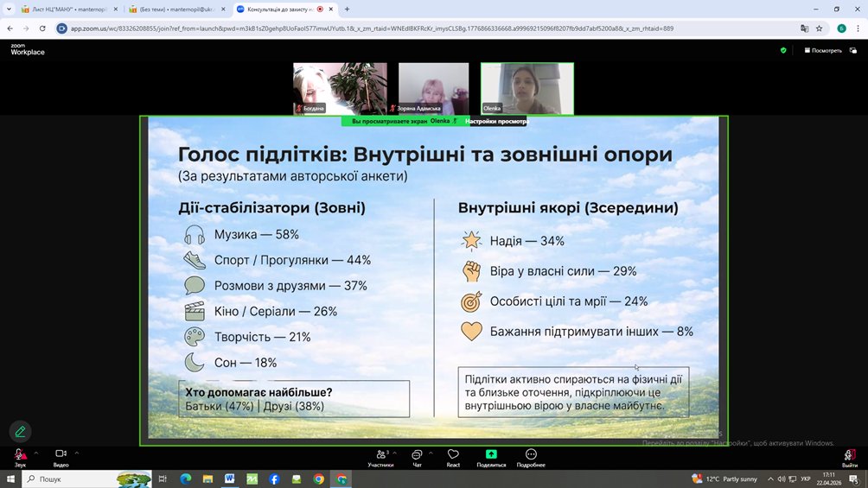This screenshot has width=868, height=488.
Task: Turn on camera with the Видео button
Action: 61,458
